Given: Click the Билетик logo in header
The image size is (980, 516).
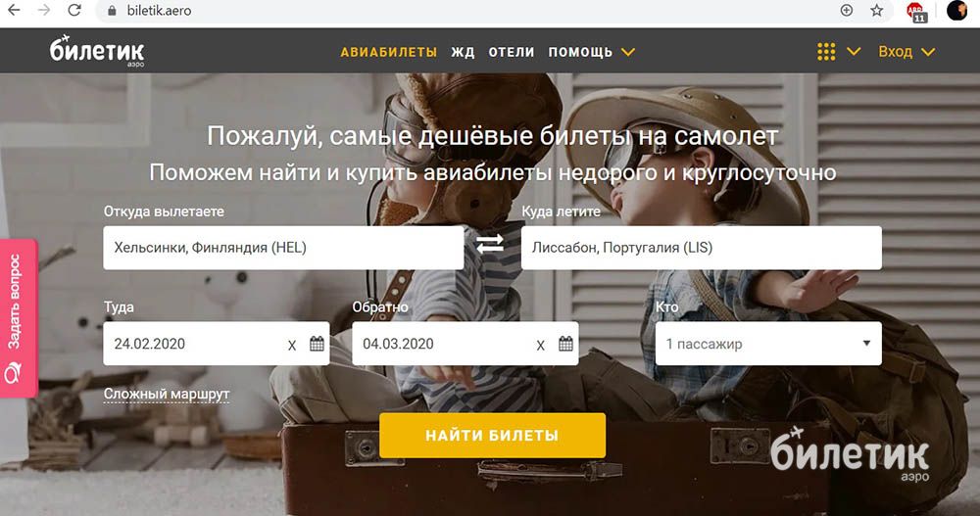Looking at the screenshot, I should [x=97, y=51].
